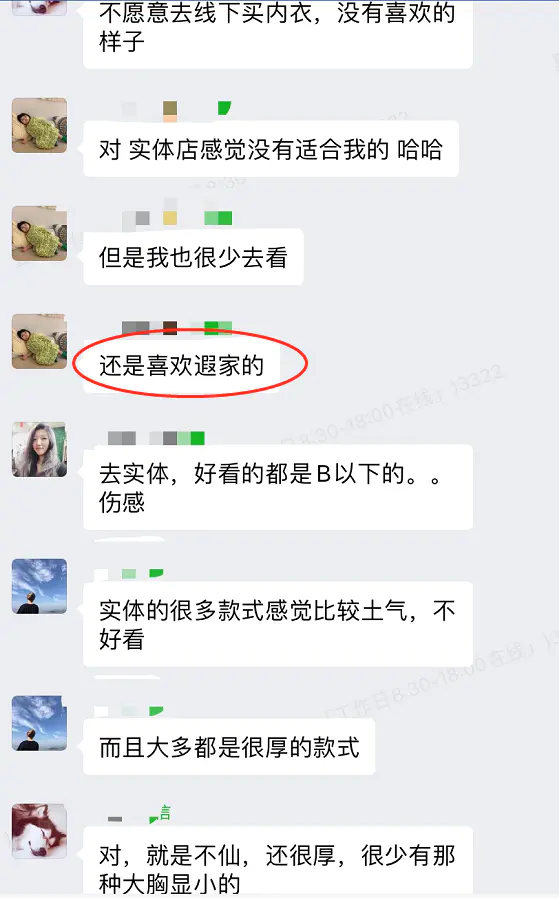Tap the circled message '还是喜欢遐家的'
The image size is (559, 898).
182,365
